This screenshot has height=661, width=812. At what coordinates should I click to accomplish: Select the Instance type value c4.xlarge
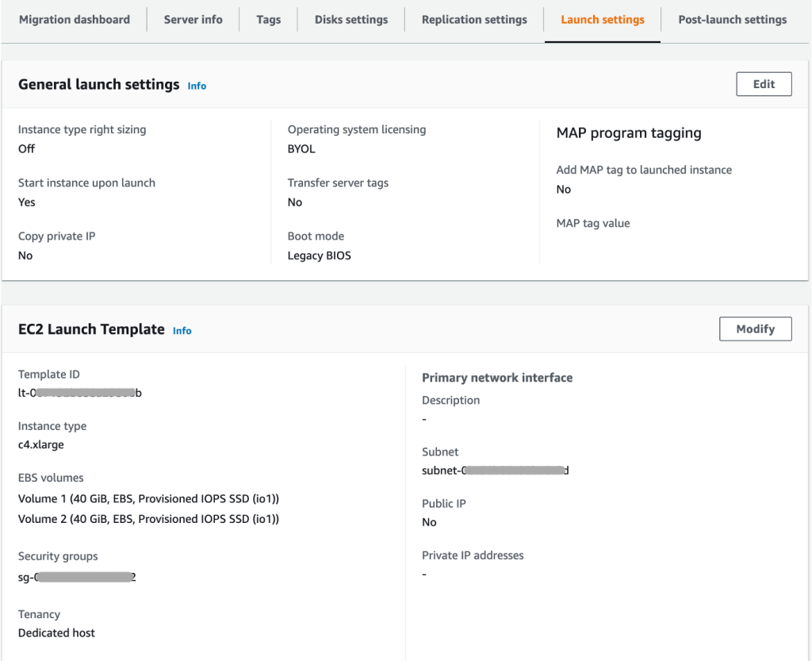(x=40, y=444)
